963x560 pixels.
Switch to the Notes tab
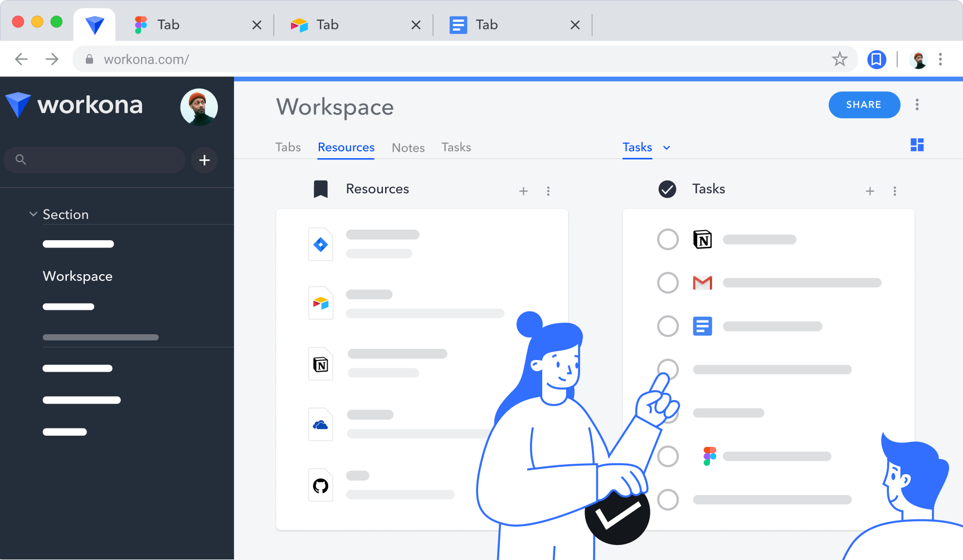click(408, 148)
